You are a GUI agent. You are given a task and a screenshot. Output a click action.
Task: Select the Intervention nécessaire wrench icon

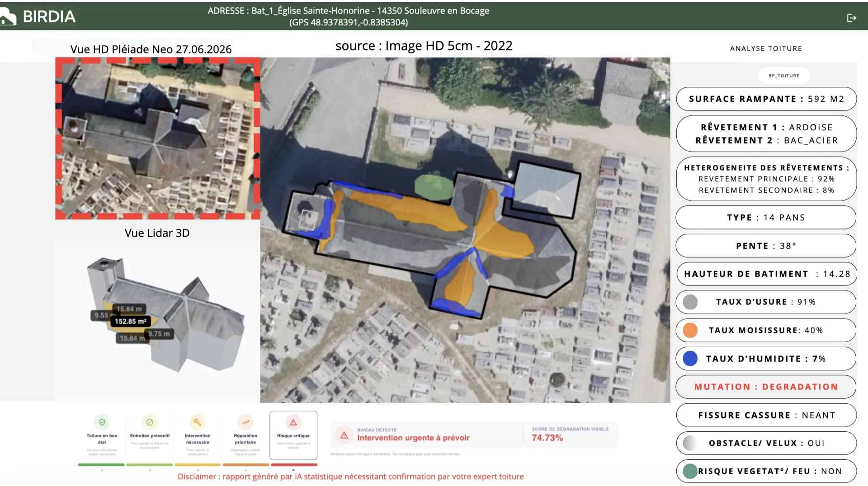point(198,422)
